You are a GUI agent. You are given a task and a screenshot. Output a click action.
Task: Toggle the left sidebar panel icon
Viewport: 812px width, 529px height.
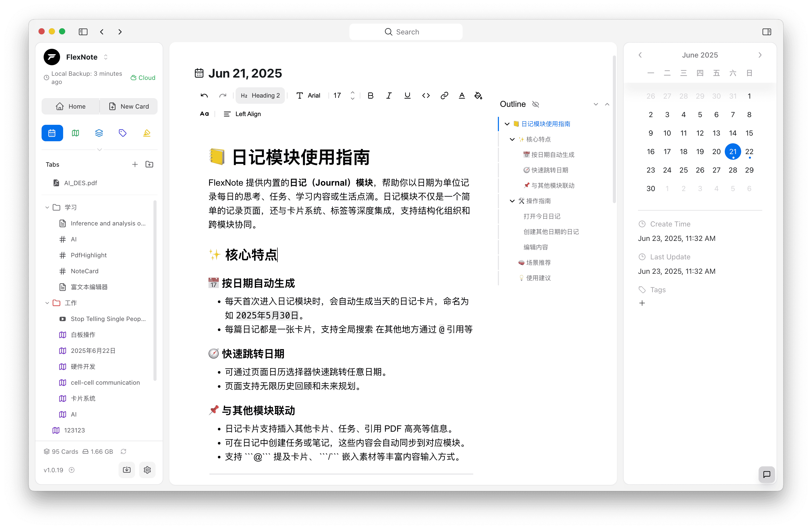(x=83, y=32)
